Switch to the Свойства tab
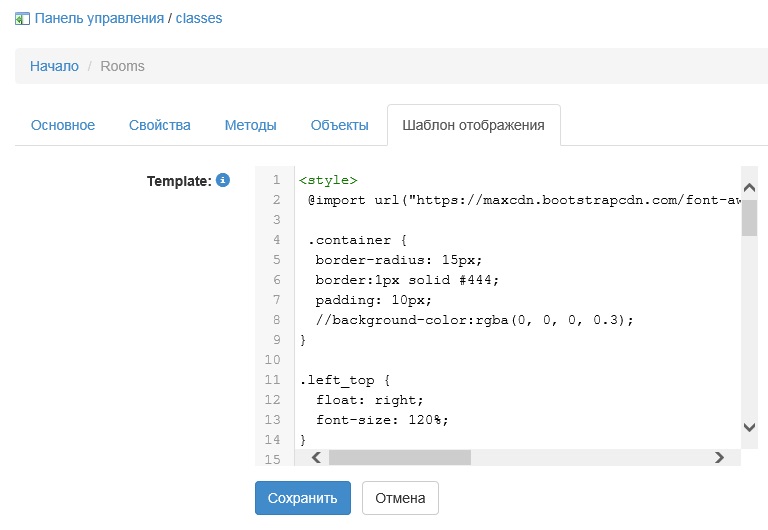 coord(160,125)
